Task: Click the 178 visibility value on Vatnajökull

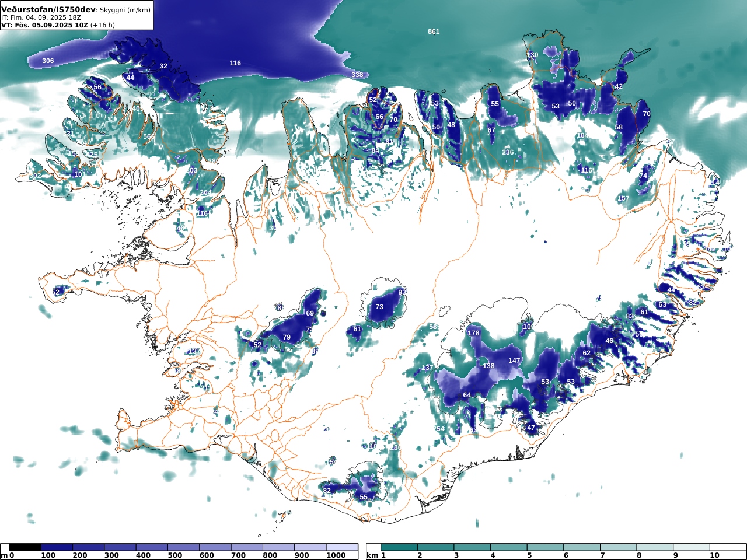Action: 473,333
